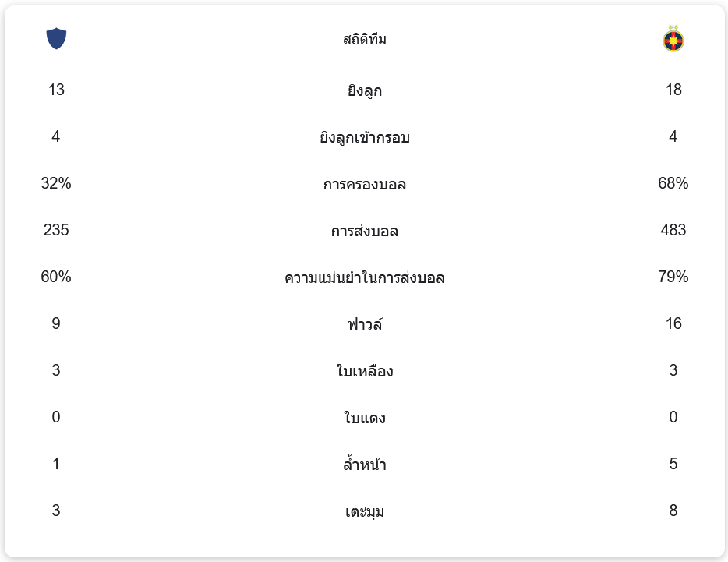Click the การส่งบอล passes label
This screenshot has height=562, width=728.
[365, 231]
